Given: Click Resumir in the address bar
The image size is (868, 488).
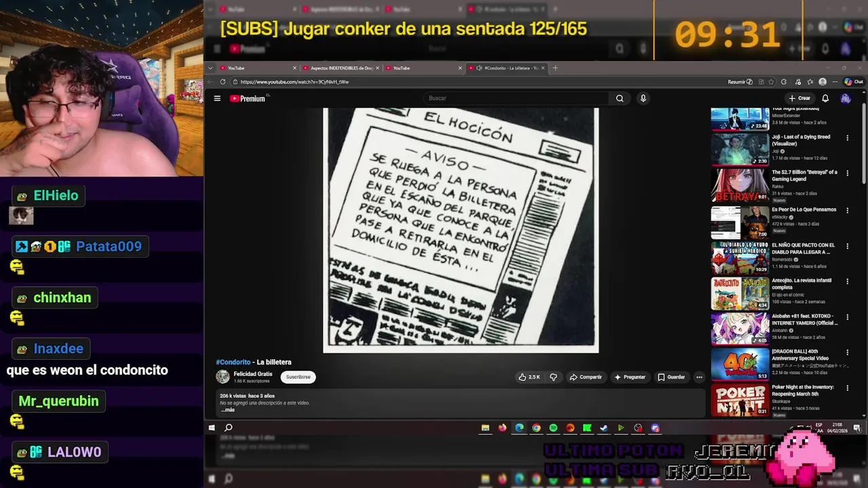Looking at the screenshot, I should pyautogui.click(x=740, y=82).
